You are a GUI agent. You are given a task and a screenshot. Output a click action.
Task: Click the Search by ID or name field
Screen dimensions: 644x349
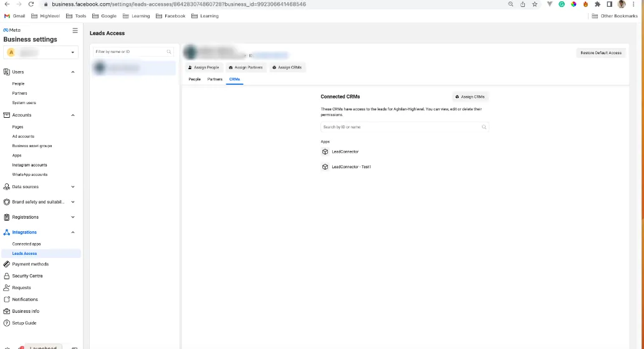[405, 127]
